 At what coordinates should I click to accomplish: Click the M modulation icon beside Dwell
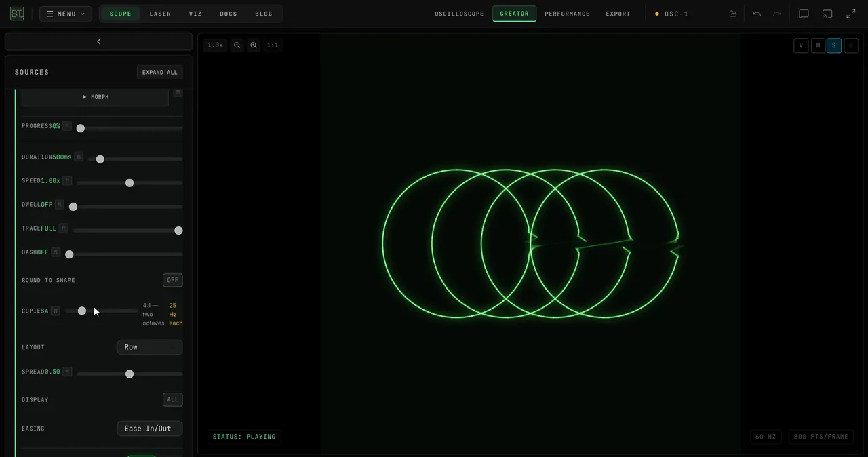click(x=60, y=205)
